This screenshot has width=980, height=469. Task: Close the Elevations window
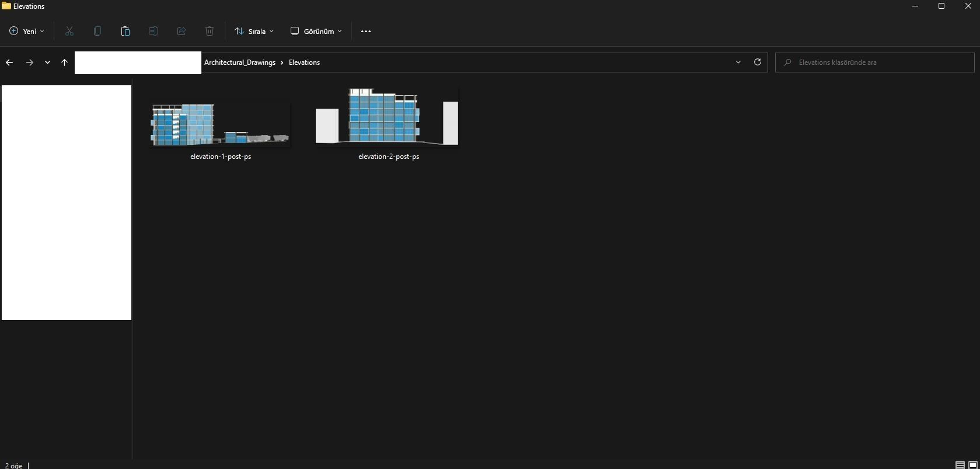[x=968, y=6]
